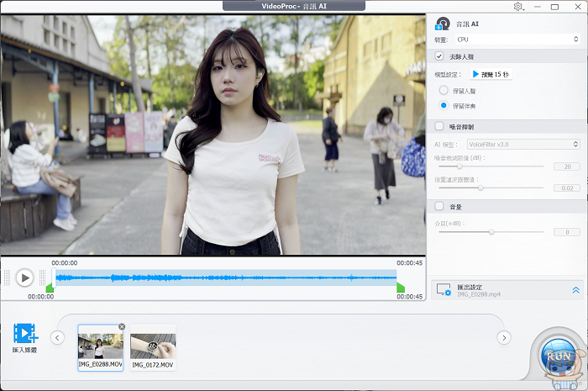Viewport: 588px width, 391px height.
Task: Click the 分貝 volume slider handle
Action: click(491, 232)
